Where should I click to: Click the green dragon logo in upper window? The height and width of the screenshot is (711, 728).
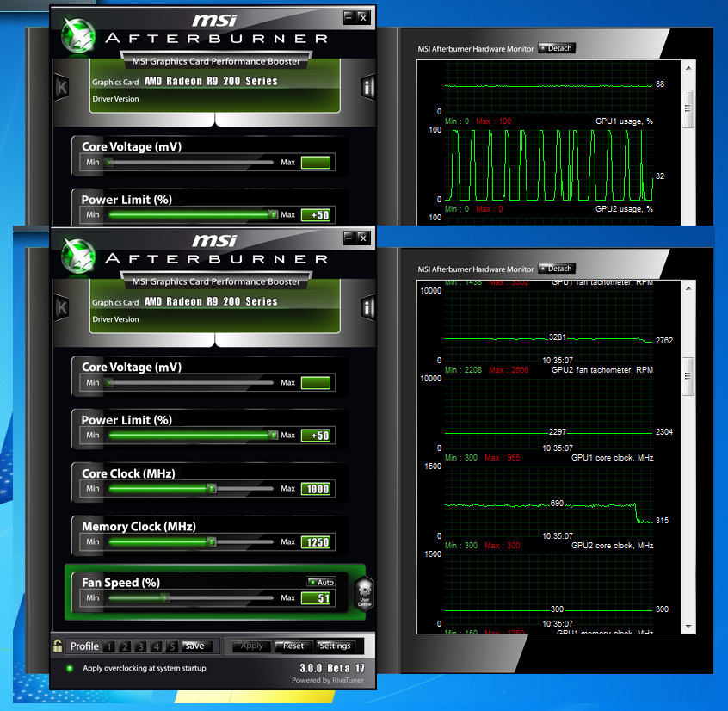tap(78, 36)
